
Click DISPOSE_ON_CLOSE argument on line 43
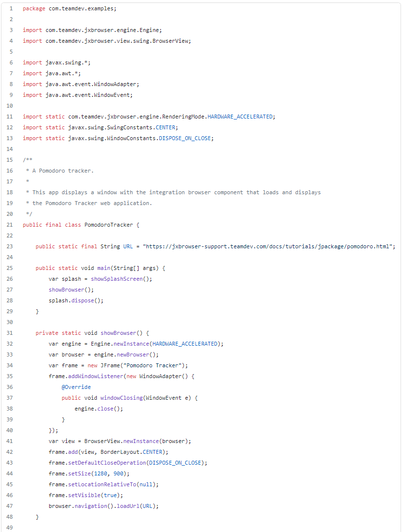tap(175, 463)
